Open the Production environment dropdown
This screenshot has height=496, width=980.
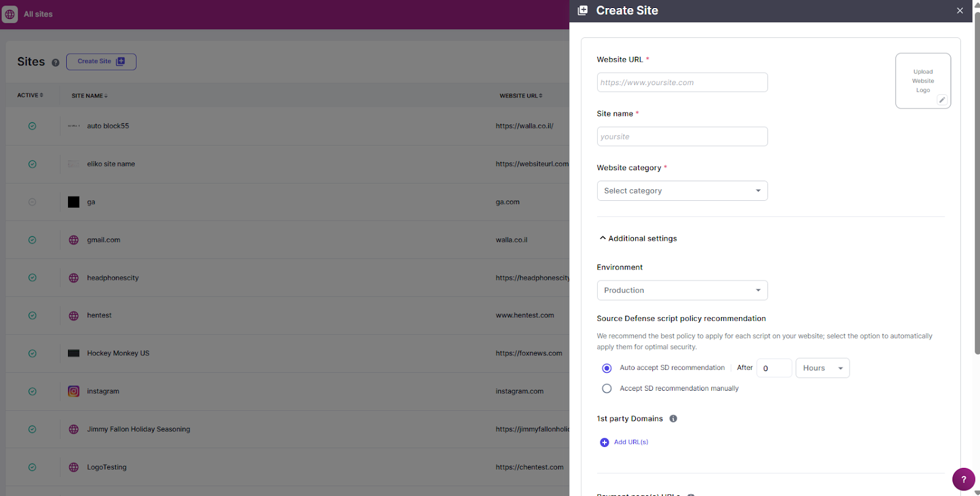click(x=682, y=290)
